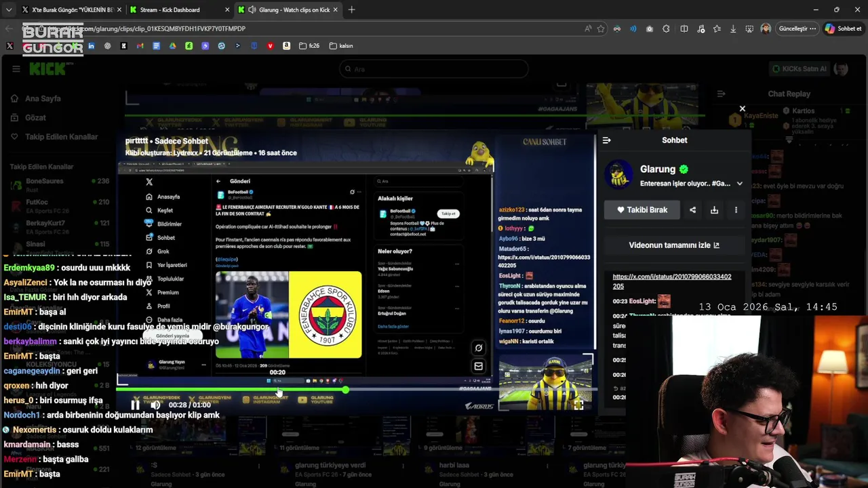This screenshot has width=868, height=488.
Task: Open the LinkedIn bookmark icon
Action: pyautogui.click(x=91, y=46)
